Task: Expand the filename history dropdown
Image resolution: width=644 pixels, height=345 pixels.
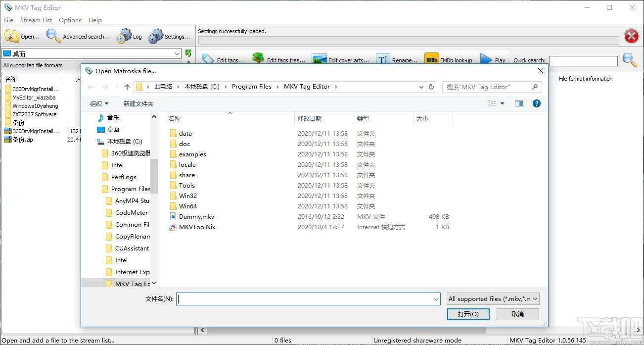Action: [x=436, y=299]
